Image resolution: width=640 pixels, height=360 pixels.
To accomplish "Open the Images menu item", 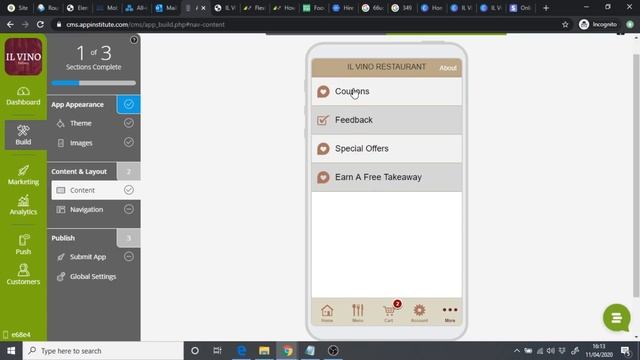I will [81, 143].
